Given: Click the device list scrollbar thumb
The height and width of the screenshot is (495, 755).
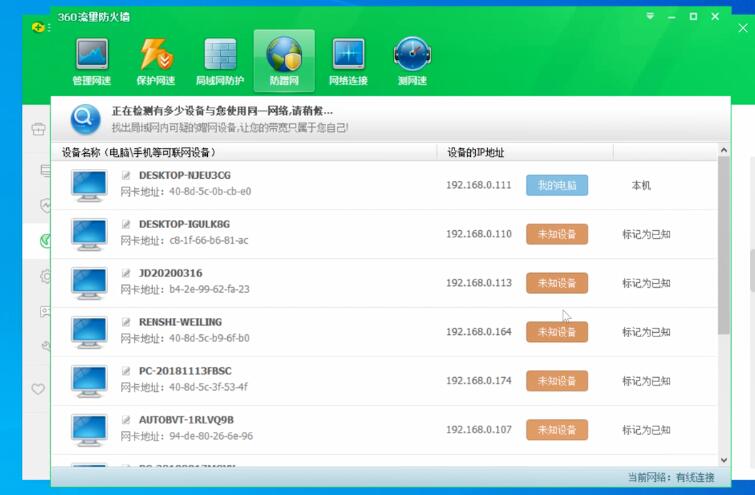Looking at the screenshot, I should (x=723, y=246).
